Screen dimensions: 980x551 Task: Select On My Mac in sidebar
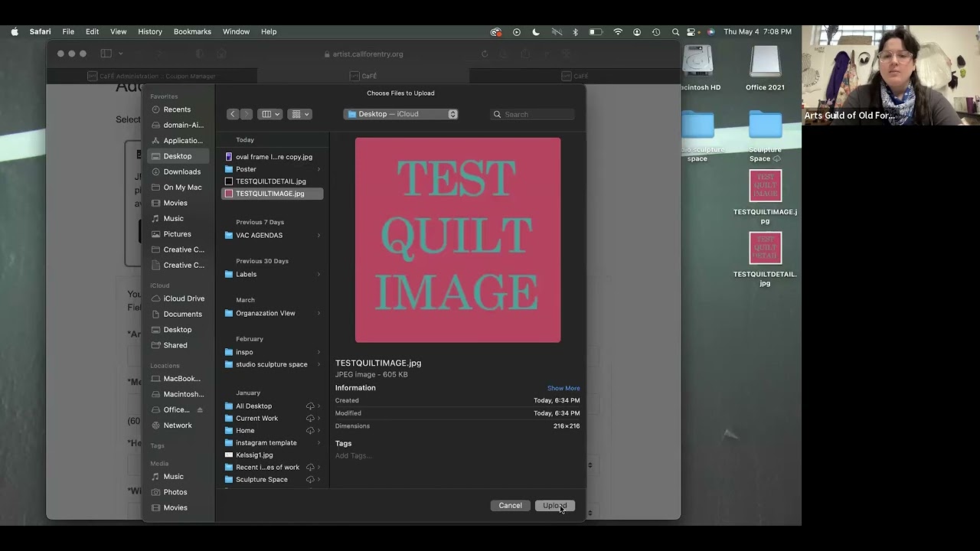coord(178,187)
